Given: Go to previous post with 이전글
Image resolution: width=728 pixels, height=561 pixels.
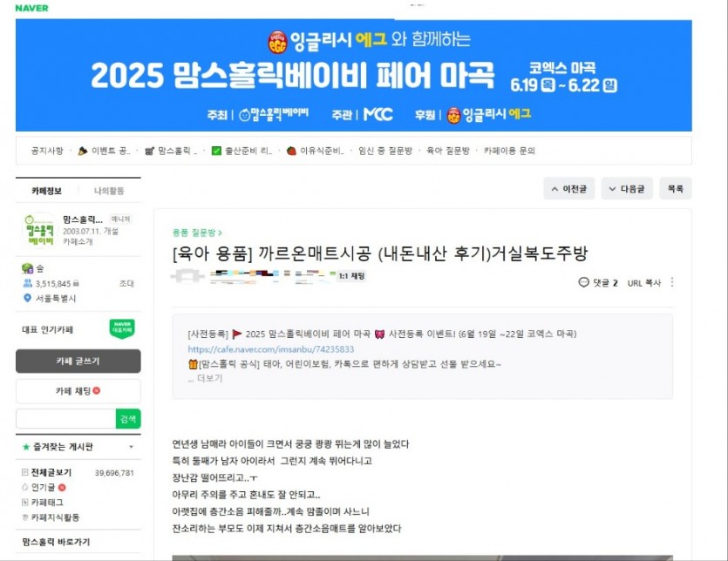Looking at the screenshot, I should [x=568, y=188].
